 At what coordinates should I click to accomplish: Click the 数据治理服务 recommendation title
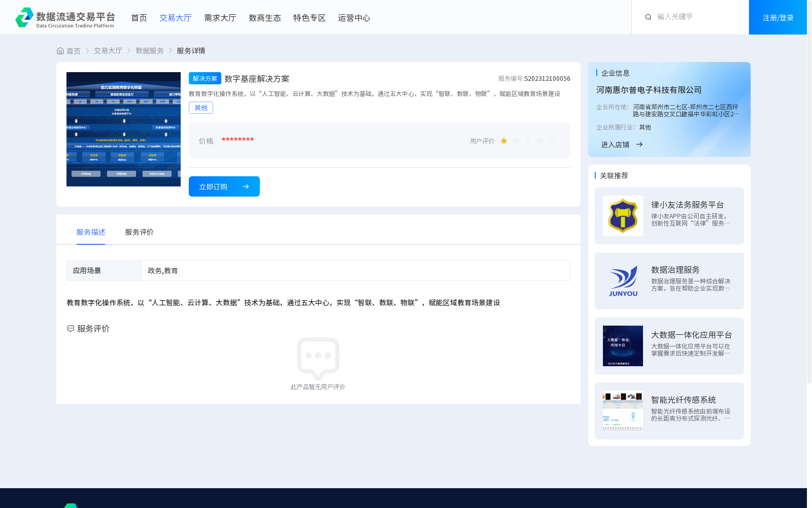(x=675, y=270)
